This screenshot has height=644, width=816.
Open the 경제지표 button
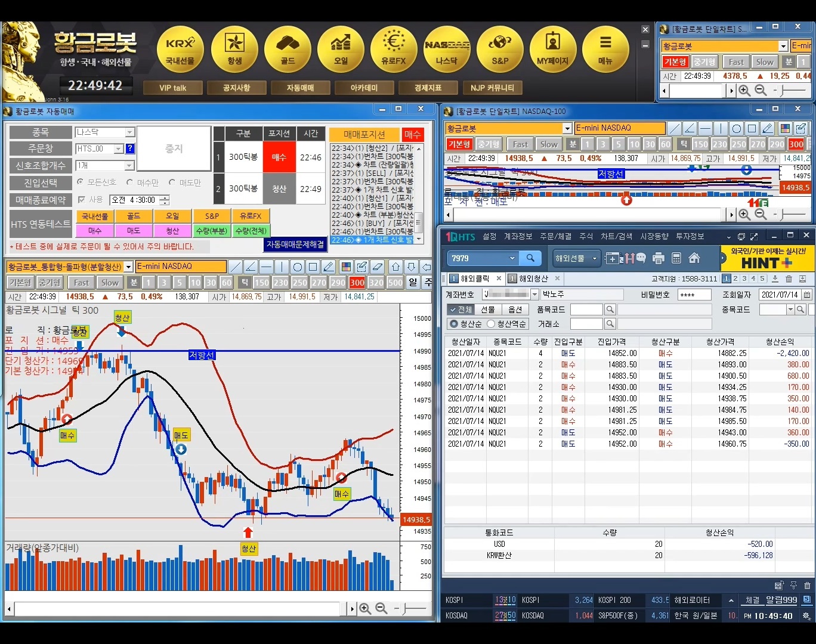click(428, 88)
